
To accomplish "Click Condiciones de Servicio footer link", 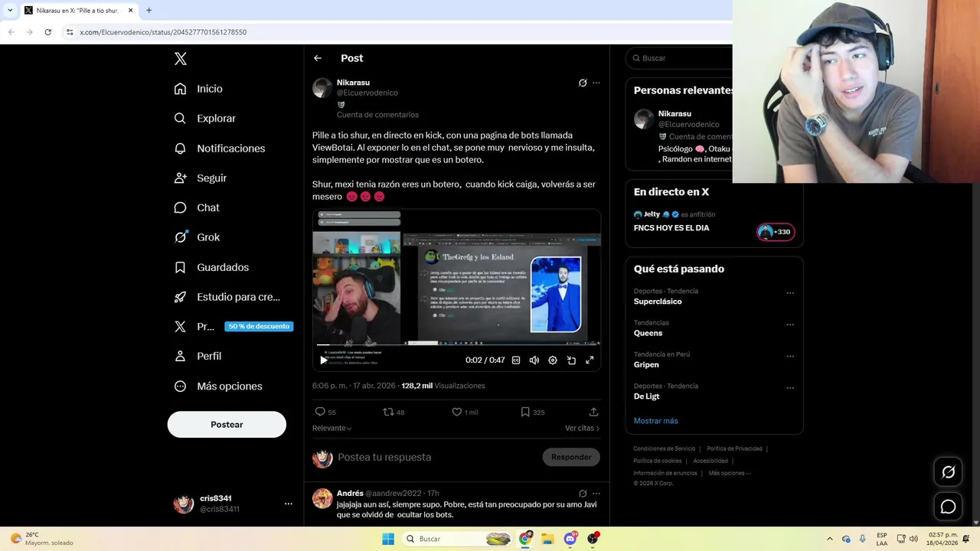I will tap(665, 448).
